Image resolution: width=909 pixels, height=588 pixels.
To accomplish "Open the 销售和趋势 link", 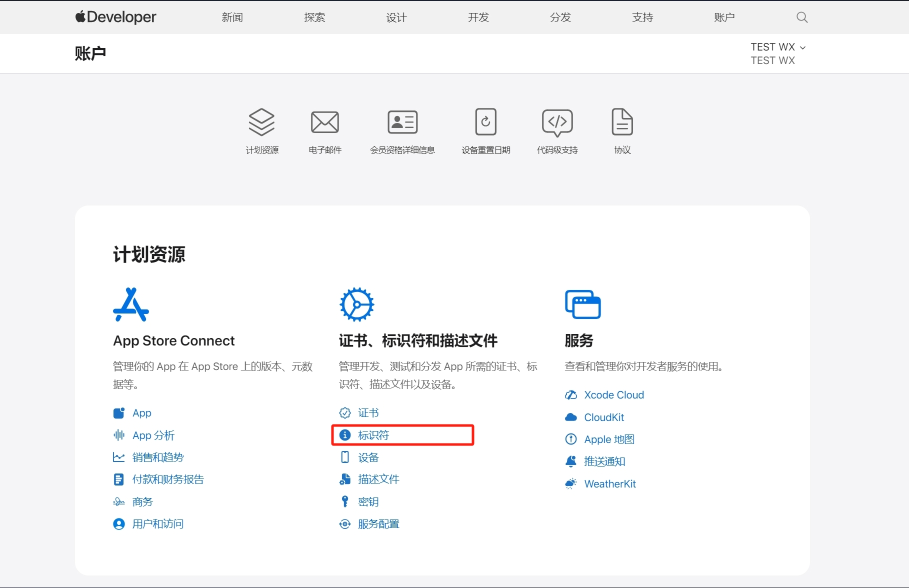I will 158,457.
